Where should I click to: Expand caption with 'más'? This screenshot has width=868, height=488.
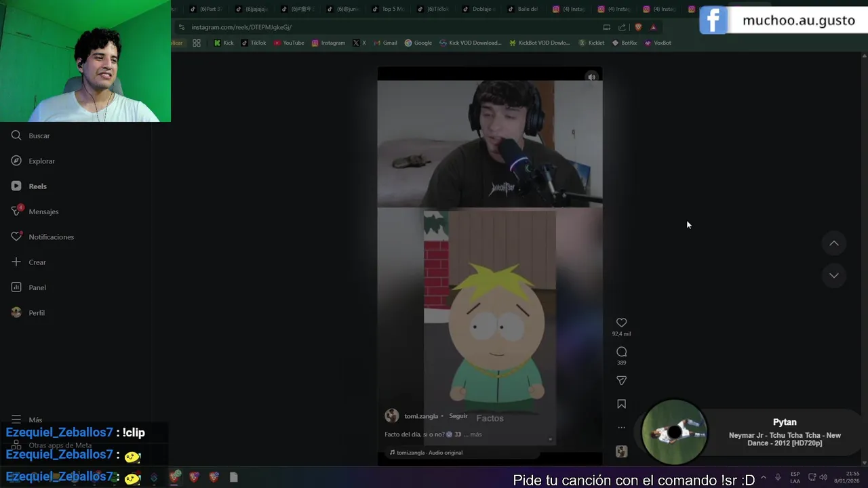coord(476,434)
